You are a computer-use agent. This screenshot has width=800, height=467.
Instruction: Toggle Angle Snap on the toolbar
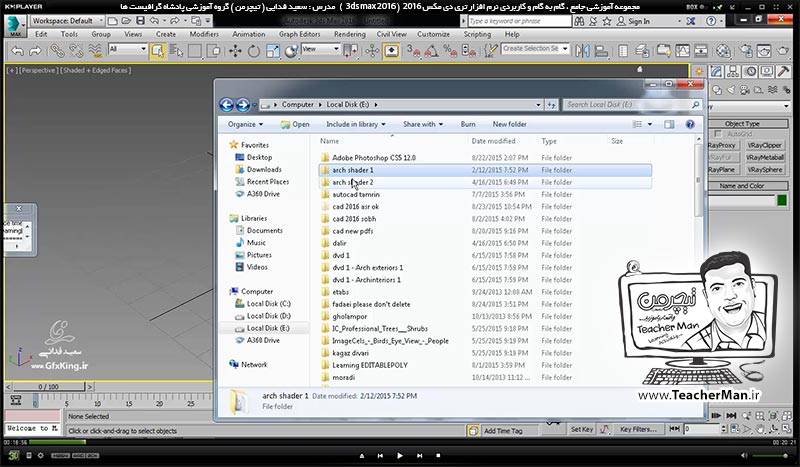pos(432,51)
